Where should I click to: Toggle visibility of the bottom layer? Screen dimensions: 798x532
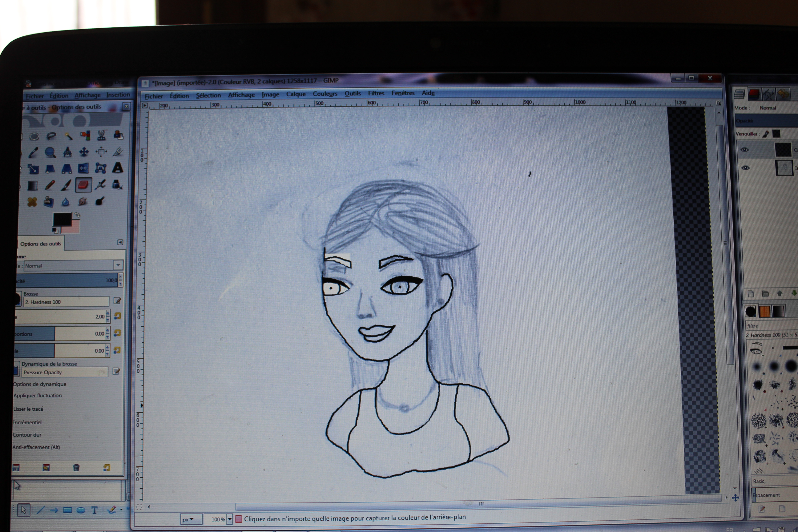pos(745,168)
